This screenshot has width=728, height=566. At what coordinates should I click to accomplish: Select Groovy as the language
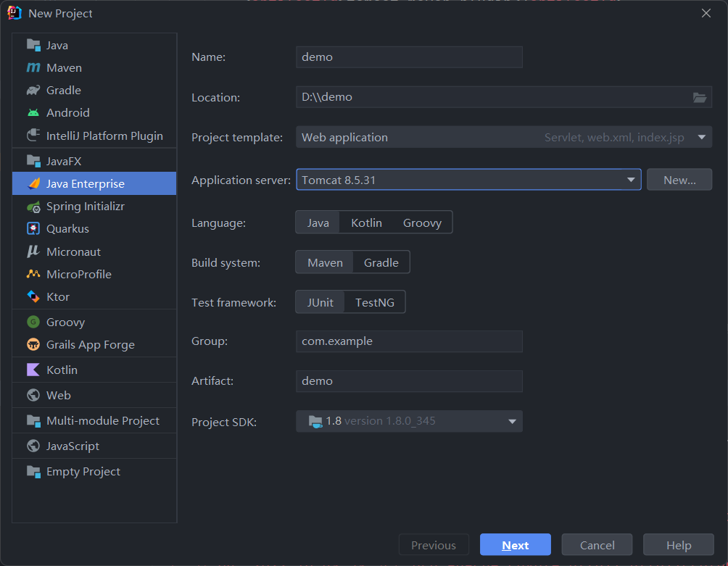pos(422,222)
